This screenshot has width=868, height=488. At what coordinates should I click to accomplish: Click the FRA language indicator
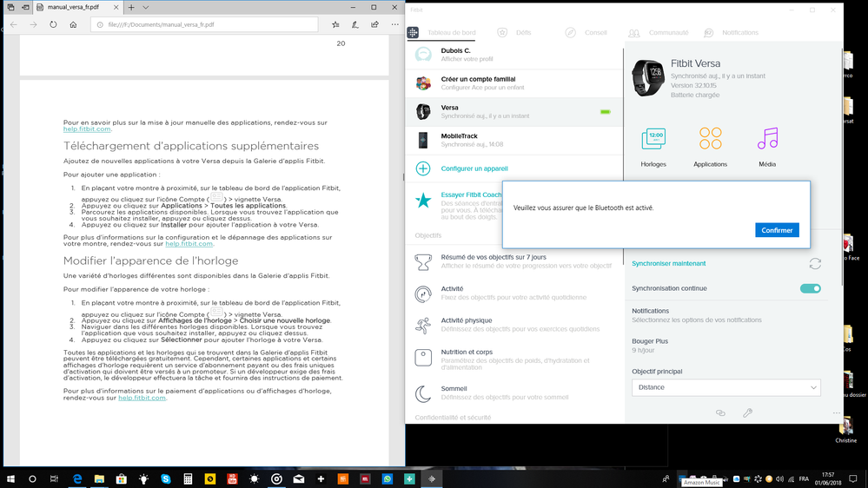coord(804,479)
